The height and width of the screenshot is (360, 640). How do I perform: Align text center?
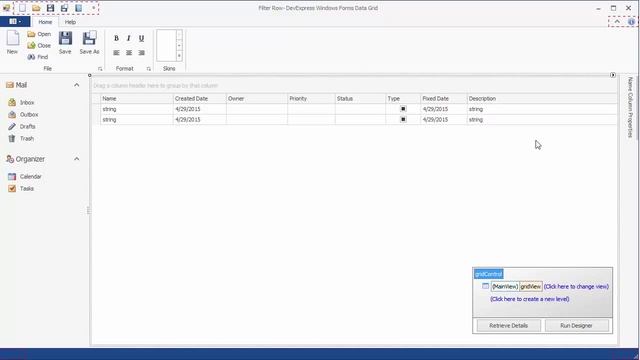tap(129, 53)
